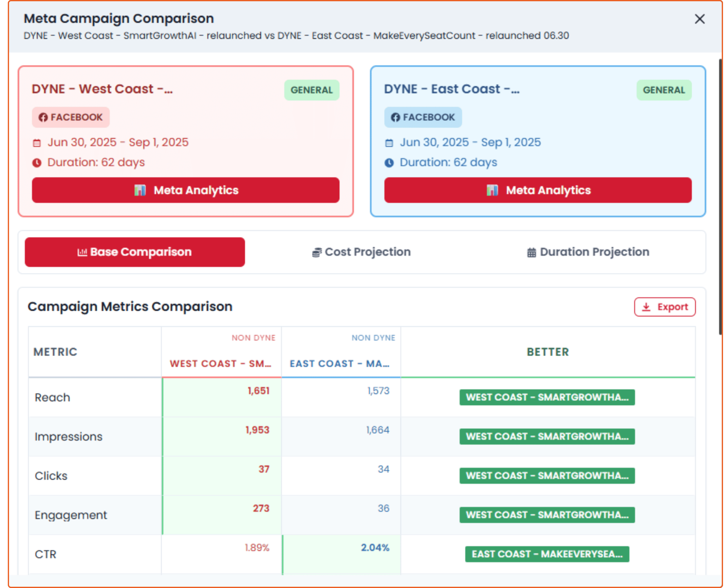Viewport: 728px width, 588px height.
Task: Click the clock icon beside West Coast duration
Action: tap(37, 163)
